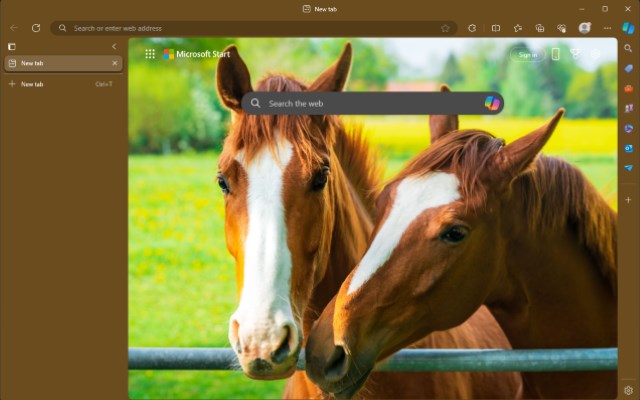Open sidebar Outlook icon
Viewport: 640px width, 400px height.
point(629,148)
